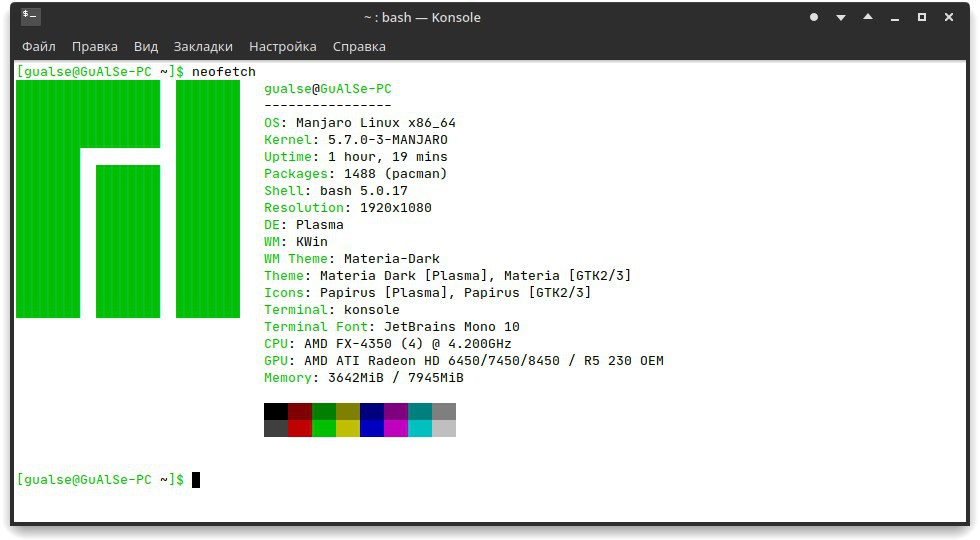Click the bright cyan color block

coord(420,428)
